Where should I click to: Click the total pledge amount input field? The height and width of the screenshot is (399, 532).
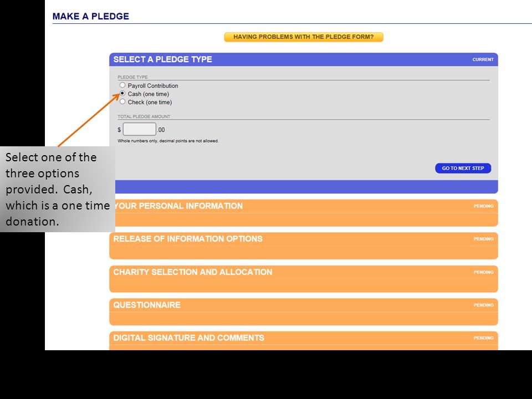pos(140,129)
